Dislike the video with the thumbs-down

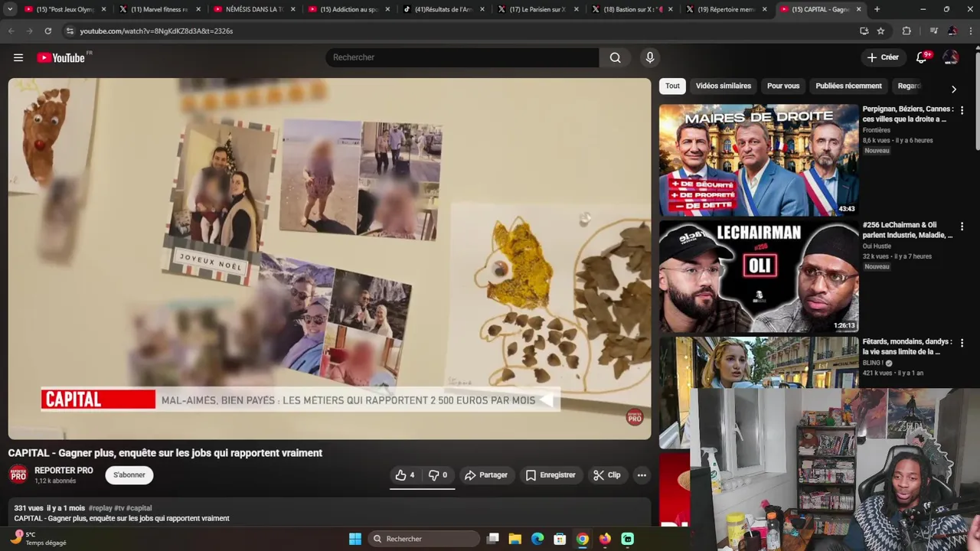(x=438, y=475)
